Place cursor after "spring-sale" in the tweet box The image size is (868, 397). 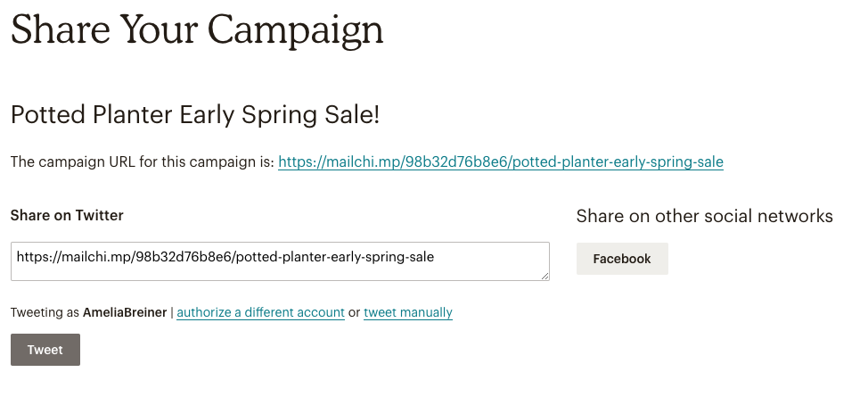coord(436,257)
